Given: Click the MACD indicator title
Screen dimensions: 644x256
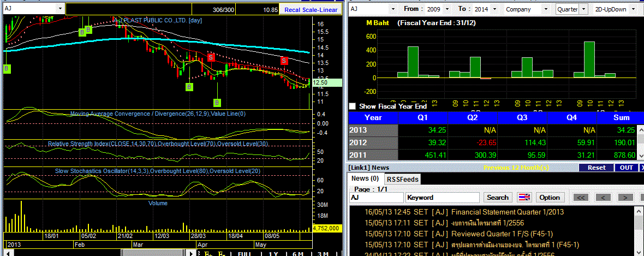Looking at the screenshot, I should [x=158, y=114].
